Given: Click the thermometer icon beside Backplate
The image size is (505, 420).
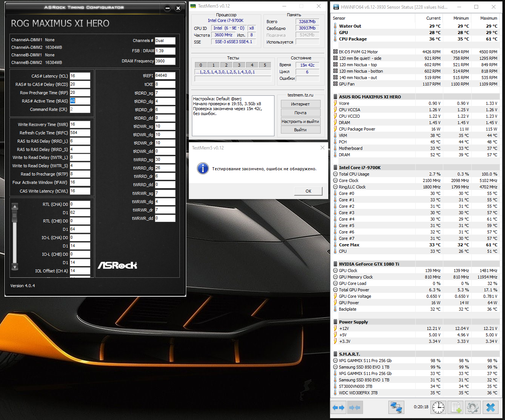Looking at the screenshot, I should [335, 309].
